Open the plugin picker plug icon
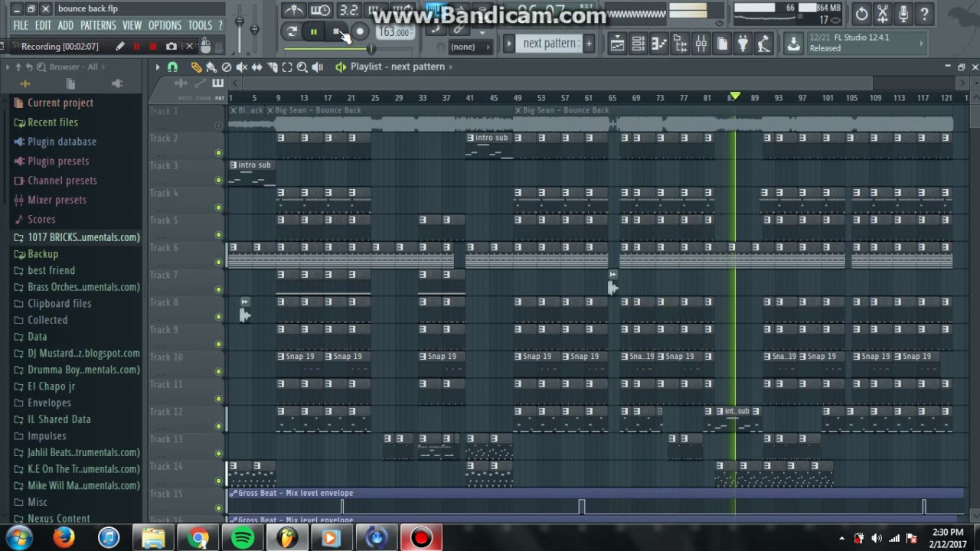The image size is (980, 551). click(x=742, y=44)
